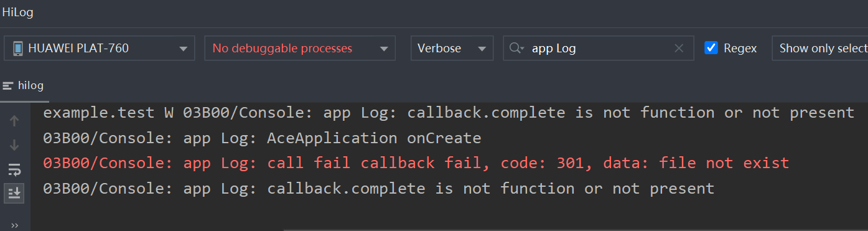Click the HiLog panel title

(x=17, y=12)
